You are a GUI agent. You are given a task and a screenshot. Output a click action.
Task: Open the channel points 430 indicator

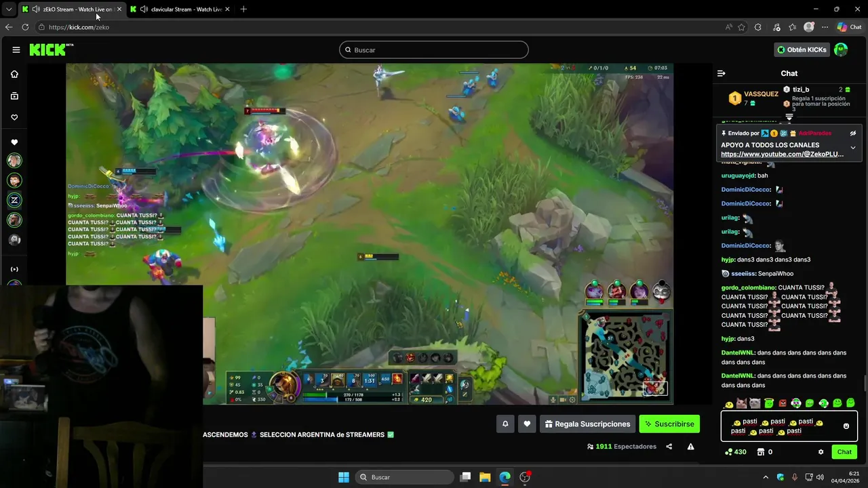736,452
